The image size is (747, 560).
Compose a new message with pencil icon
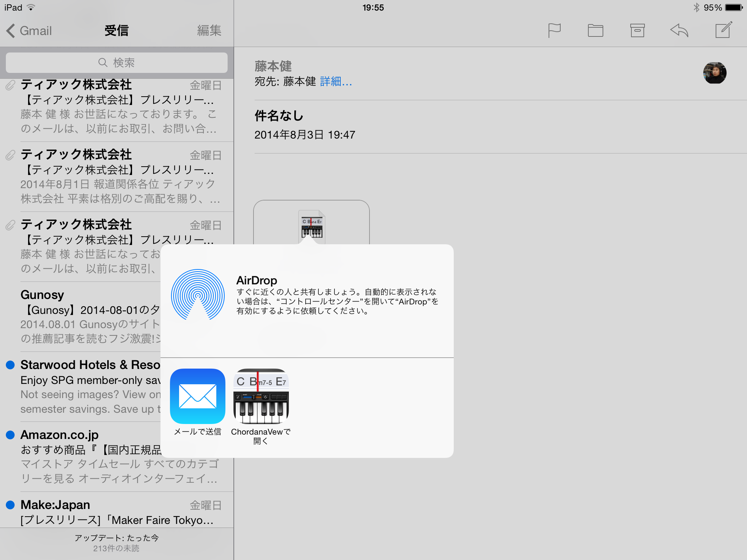[x=724, y=30]
